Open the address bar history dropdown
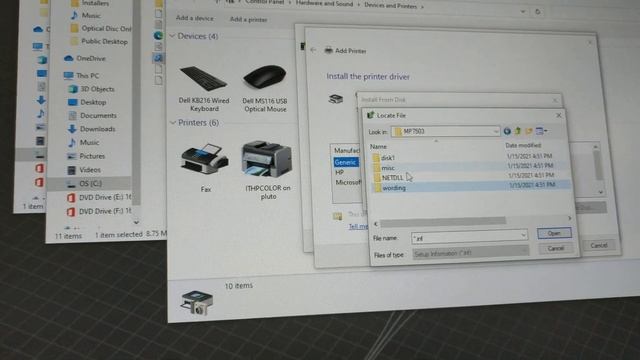 (x=523, y=11)
